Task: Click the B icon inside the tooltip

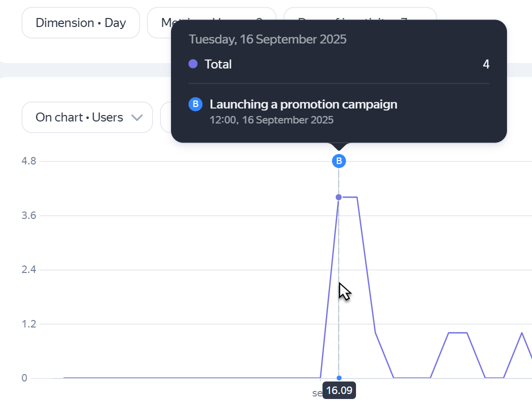Action: (x=195, y=104)
